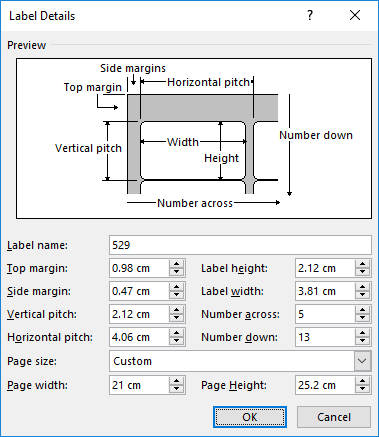Confirm with the OK button

click(250, 417)
